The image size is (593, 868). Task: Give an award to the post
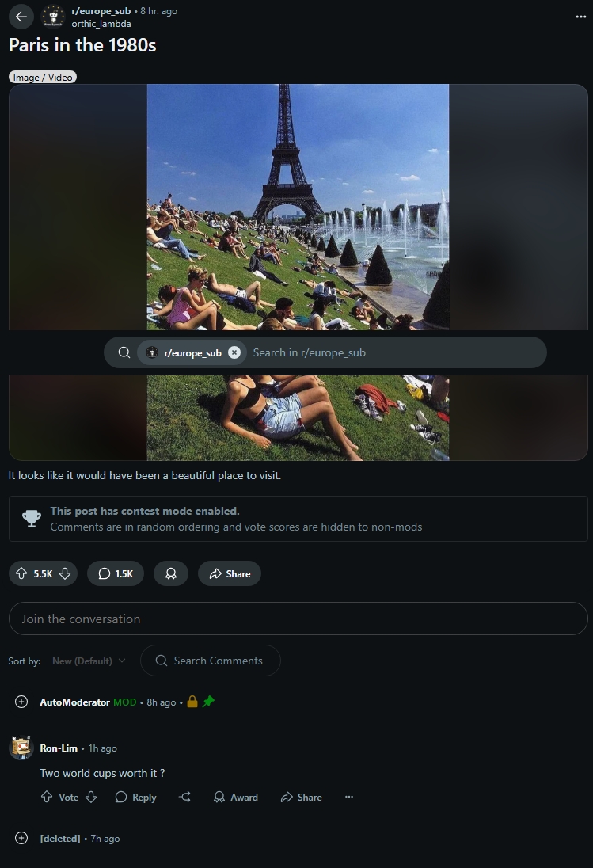coord(171,573)
